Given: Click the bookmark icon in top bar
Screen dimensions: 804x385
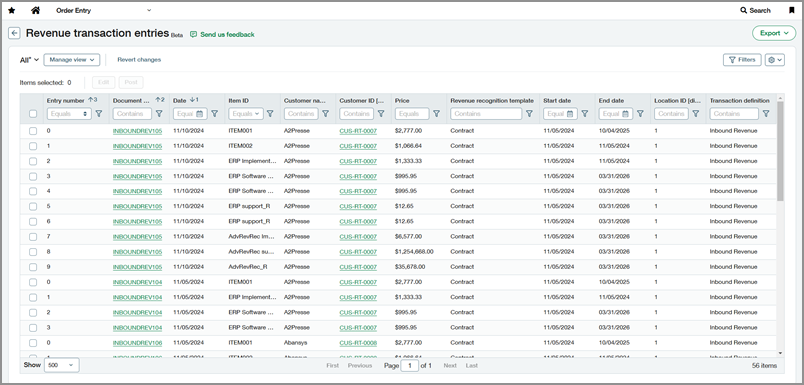Looking at the screenshot, I should click(792, 10).
